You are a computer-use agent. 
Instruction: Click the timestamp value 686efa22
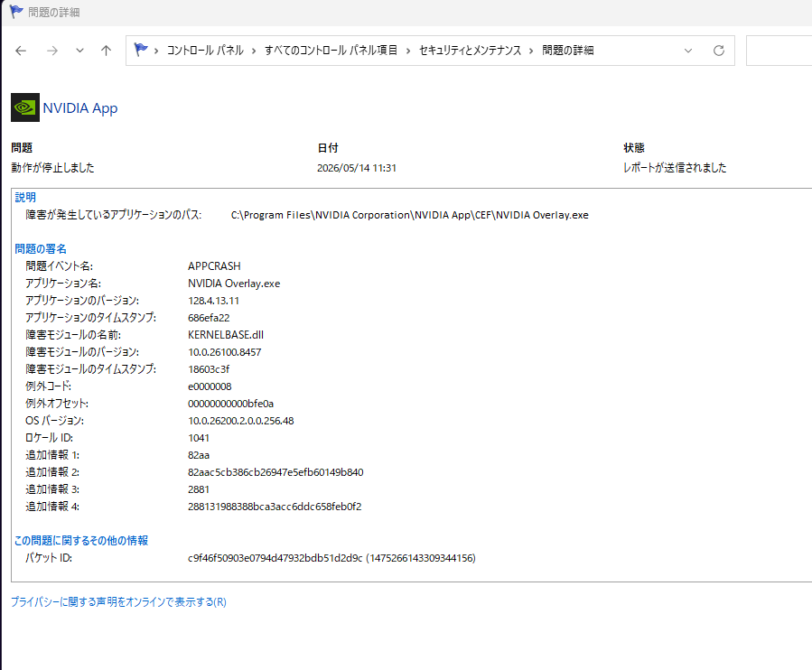(x=209, y=318)
